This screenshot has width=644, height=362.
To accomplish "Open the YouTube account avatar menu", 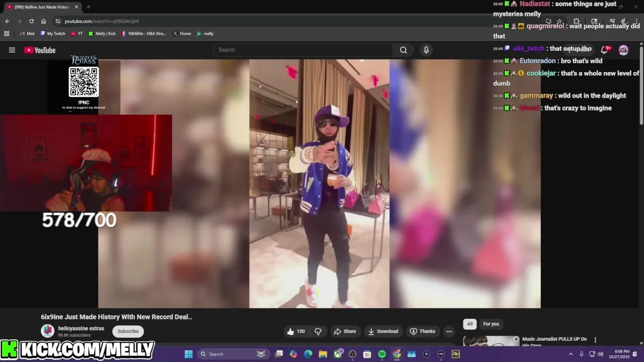I will pyautogui.click(x=623, y=49).
